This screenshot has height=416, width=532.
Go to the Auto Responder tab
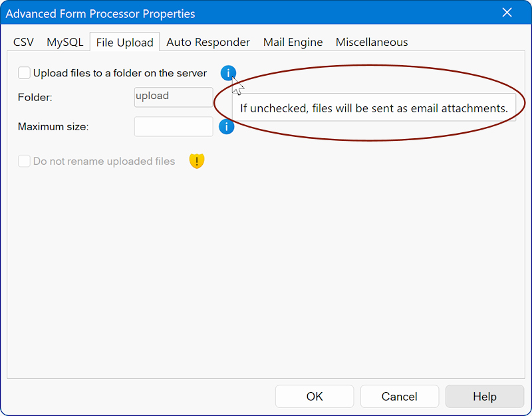pyautogui.click(x=208, y=42)
